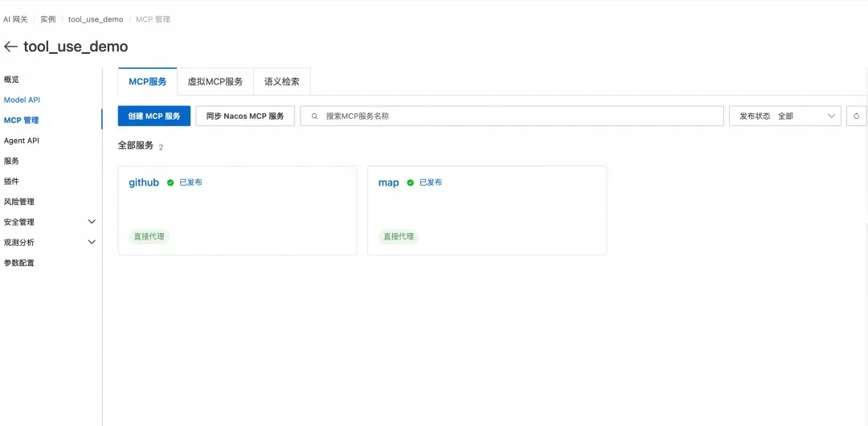This screenshot has height=426, width=868.
Task: Expand the 安全管理 menu chevron
Action: pyautogui.click(x=92, y=222)
